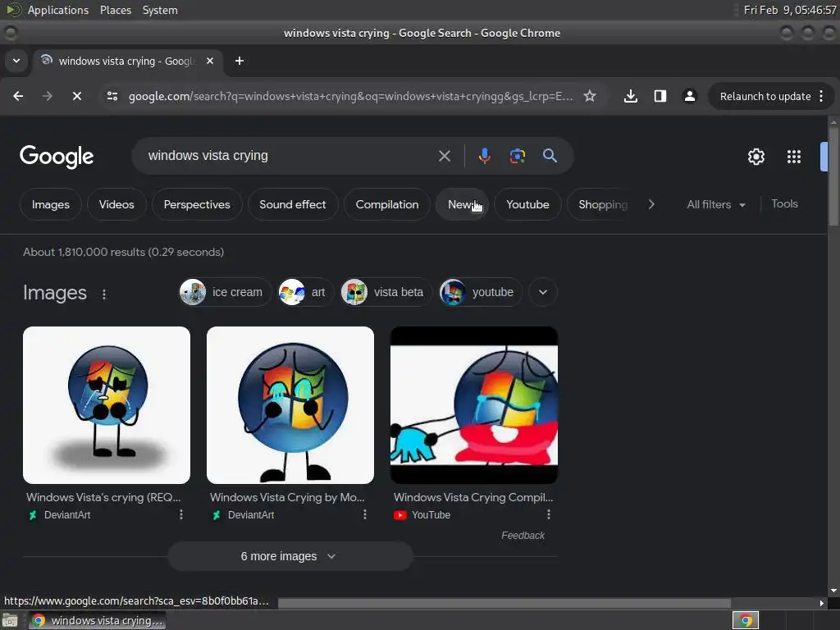Toggle the Chrome side panel icon

pyautogui.click(x=660, y=96)
